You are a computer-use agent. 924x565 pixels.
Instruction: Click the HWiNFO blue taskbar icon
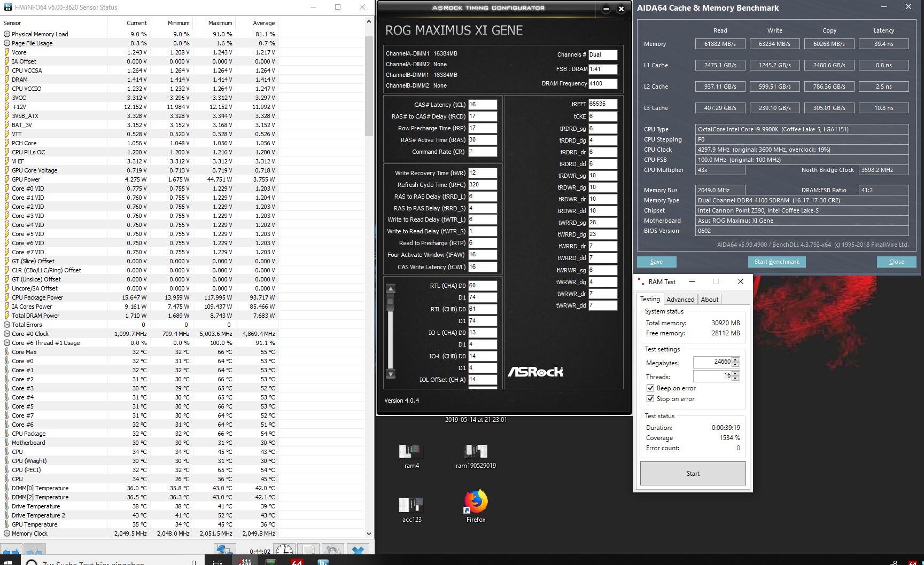pyautogui.click(x=323, y=561)
